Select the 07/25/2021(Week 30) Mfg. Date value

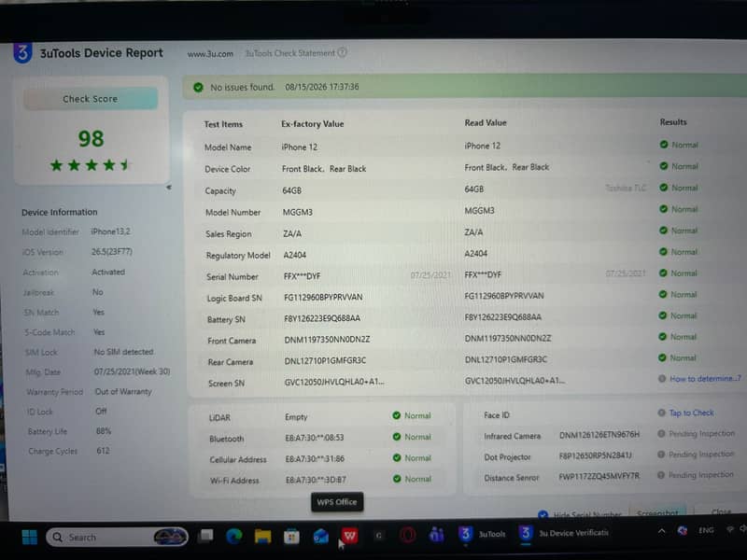click(x=132, y=371)
